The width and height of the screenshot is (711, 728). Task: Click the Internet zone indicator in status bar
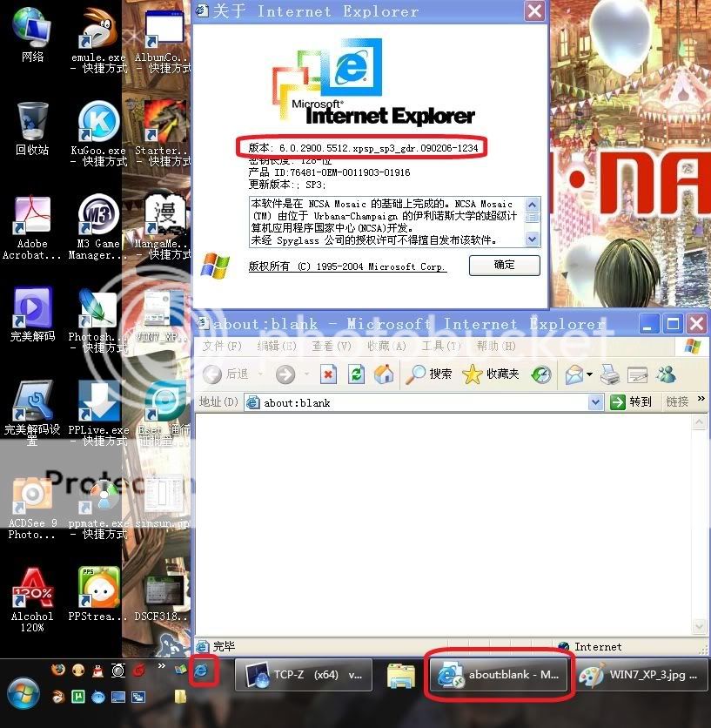589,646
